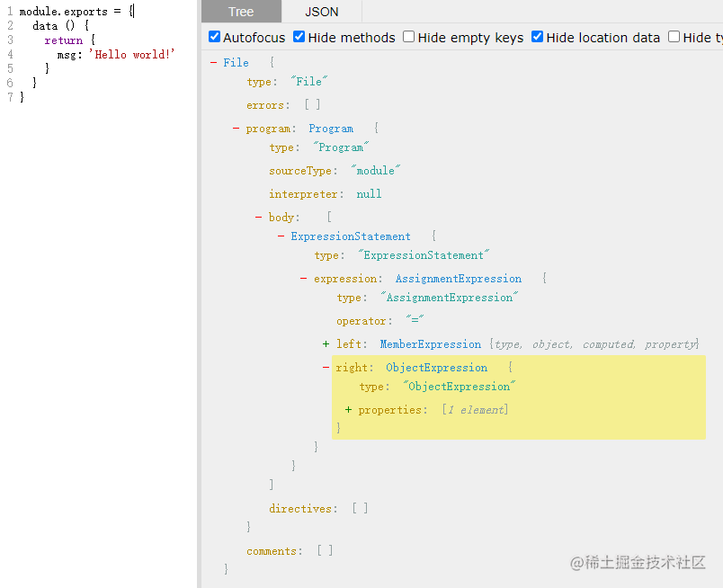The width and height of the screenshot is (723, 588).
Task: Click the AssignmentExpression type label
Action: coord(459,279)
